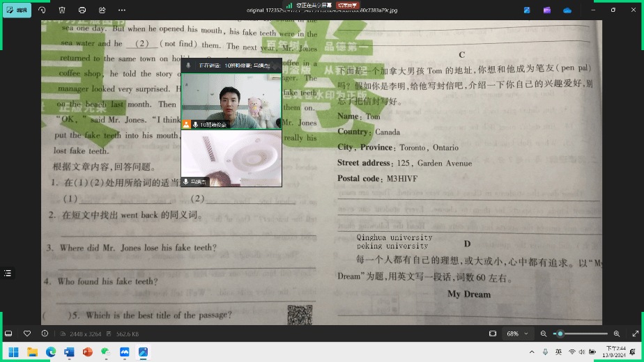Open the 68% zoom level dropdown

click(519, 333)
